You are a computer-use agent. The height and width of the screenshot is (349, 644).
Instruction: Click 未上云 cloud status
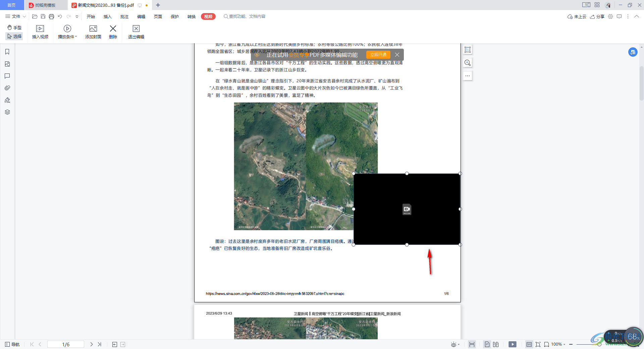click(x=577, y=16)
